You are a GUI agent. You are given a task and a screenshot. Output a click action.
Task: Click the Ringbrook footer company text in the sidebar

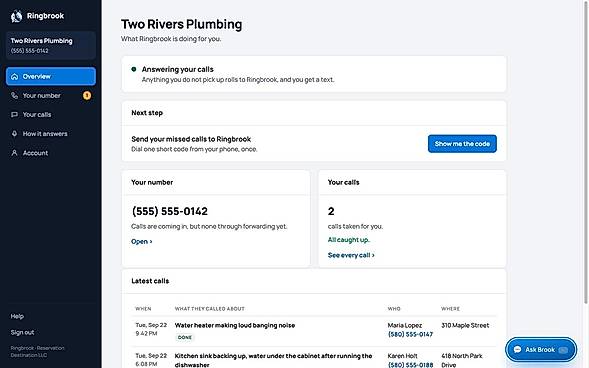(x=37, y=352)
